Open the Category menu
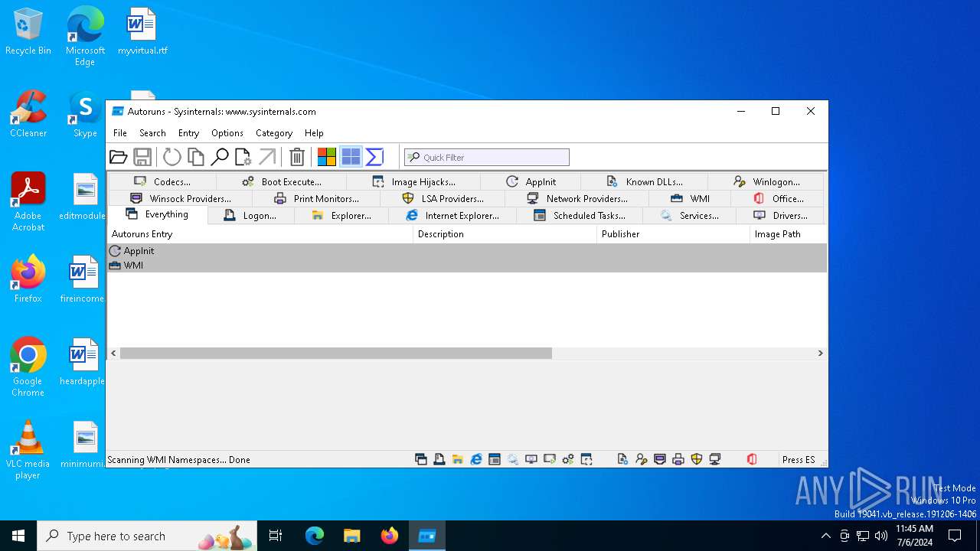 (x=274, y=133)
